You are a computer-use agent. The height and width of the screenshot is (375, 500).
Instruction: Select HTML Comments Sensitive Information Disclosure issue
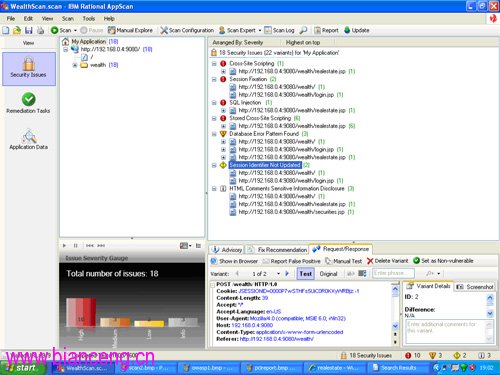pyautogui.click(x=287, y=189)
